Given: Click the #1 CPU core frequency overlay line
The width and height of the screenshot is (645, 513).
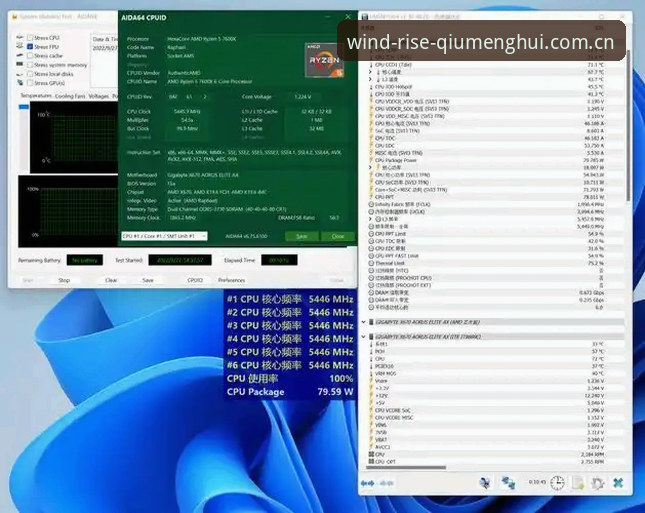Looking at the screenshot, I should pyautogui.click(x=290, y=299).
